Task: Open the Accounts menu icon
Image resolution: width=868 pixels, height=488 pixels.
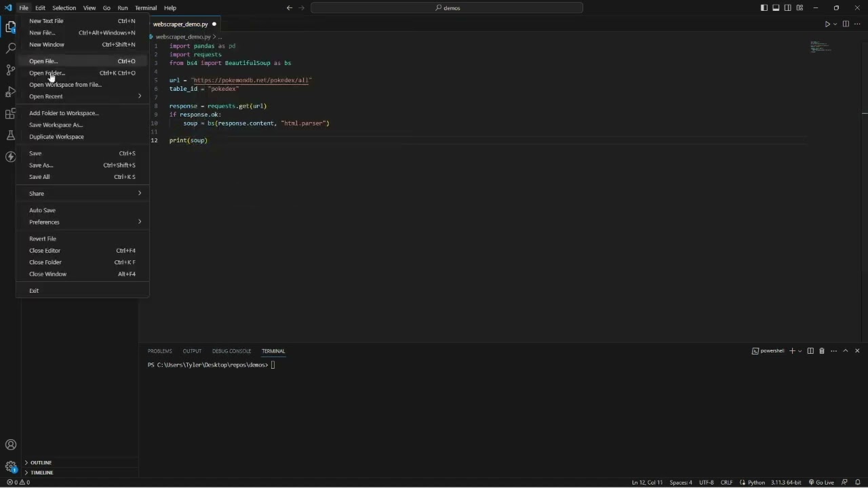Action: pos(10,445)
